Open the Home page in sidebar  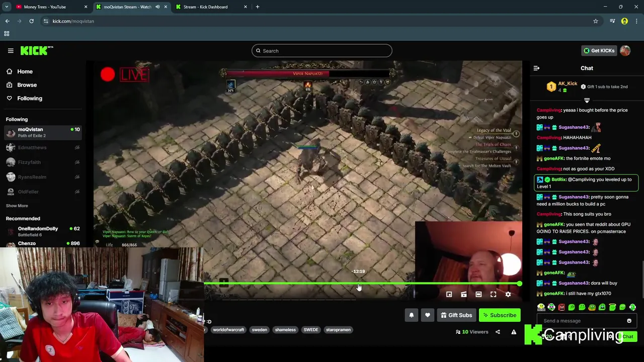tap(19, 71)
